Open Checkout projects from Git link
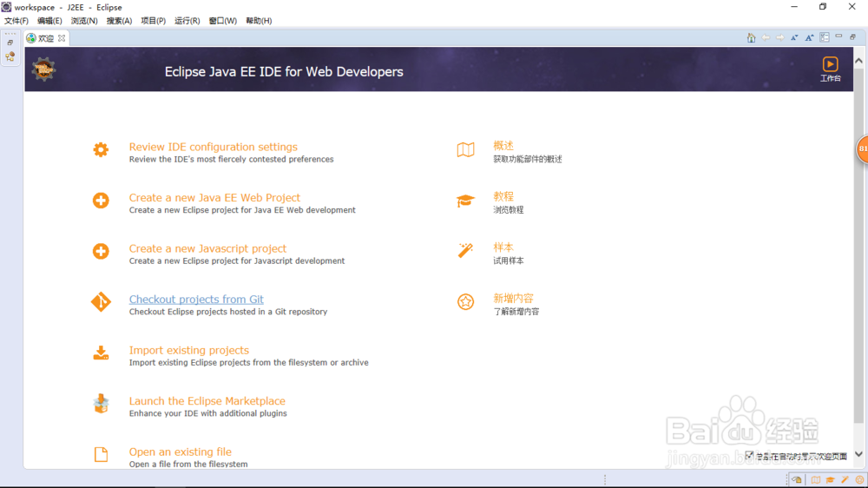The height and width of the screenshot is (488, 868). pyautogui.click(x=196, y=299)
